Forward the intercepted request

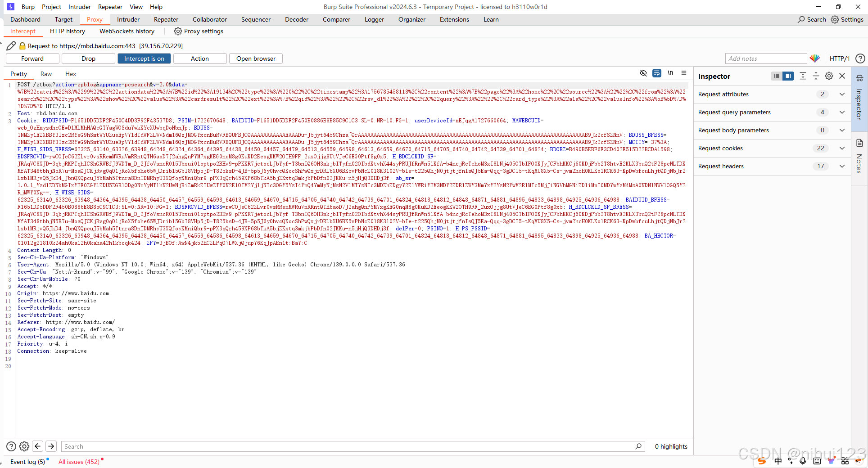[x=32, y=58]
